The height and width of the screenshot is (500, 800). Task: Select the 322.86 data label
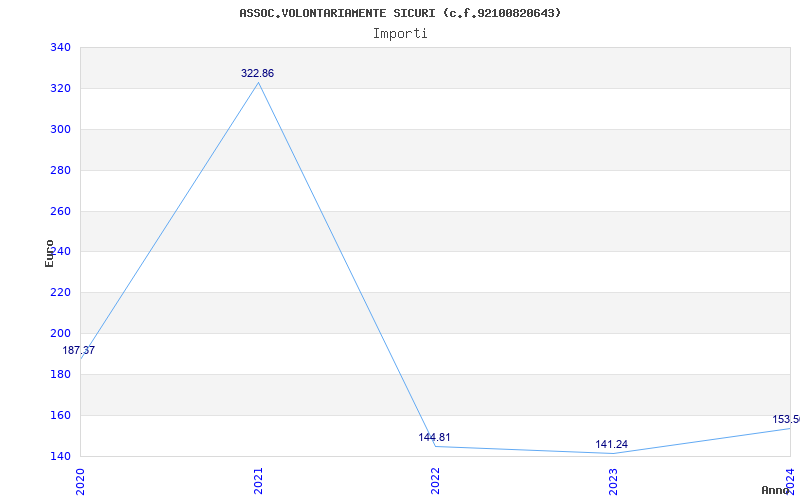258,73
